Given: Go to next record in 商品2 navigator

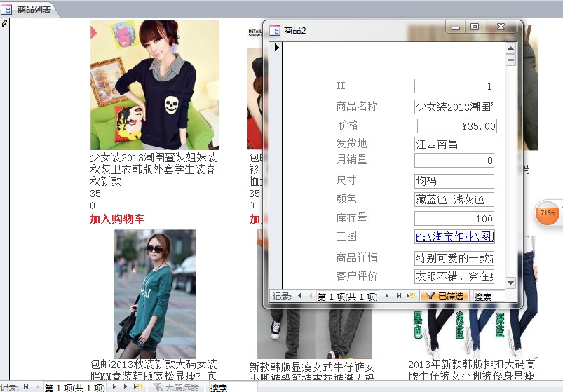Looking at the screenshot, I should coord(386,297).
